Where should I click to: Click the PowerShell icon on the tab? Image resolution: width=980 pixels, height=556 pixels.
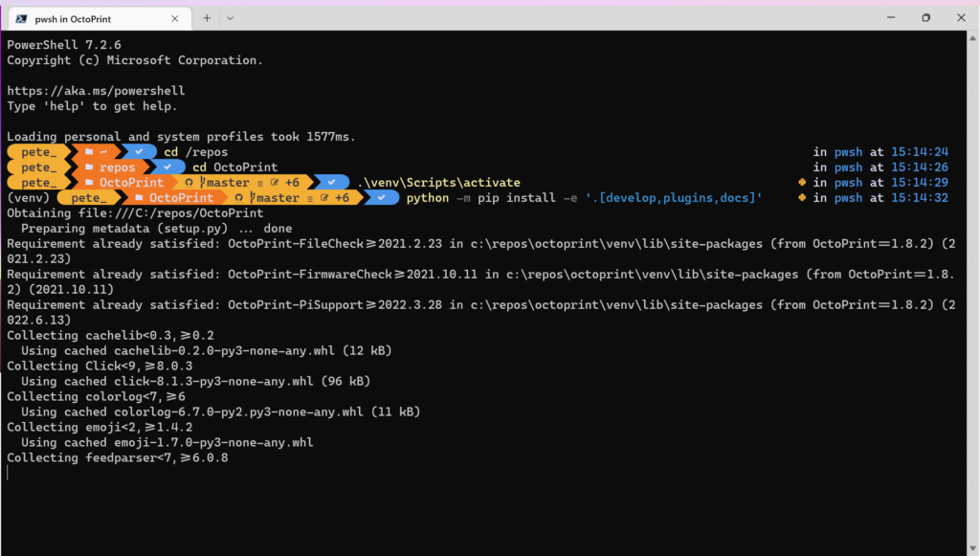click(21, 19)
